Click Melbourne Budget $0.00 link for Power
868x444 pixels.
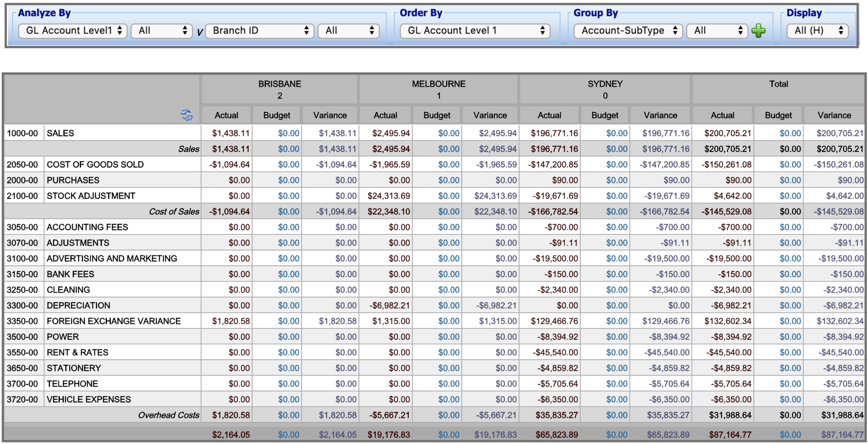[x=448, y=337]
